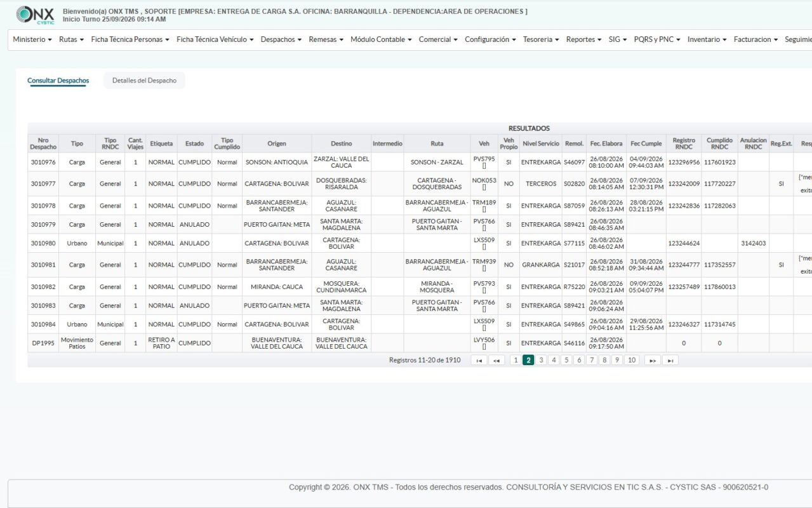Select despacho number 3010978
This screenshot has width=812, height=508.
[43, 206]
